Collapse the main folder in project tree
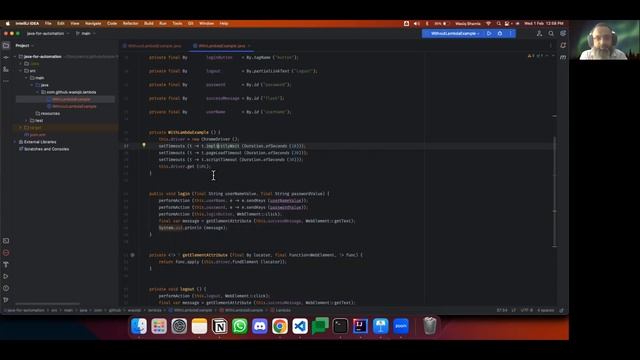Screen dimensions: 640x360 click(x=27, y=78)
